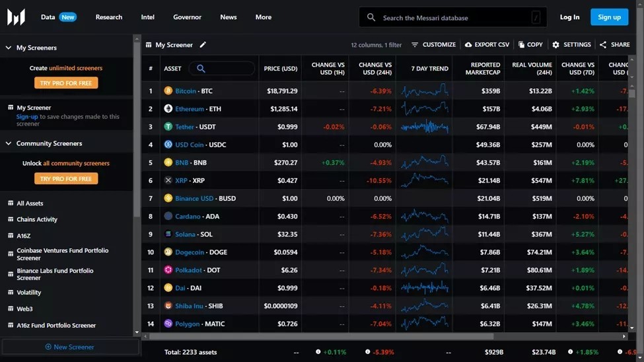The image size is (644, 362).
Task: Click the Messari logo icon
Action: (16, 17)
